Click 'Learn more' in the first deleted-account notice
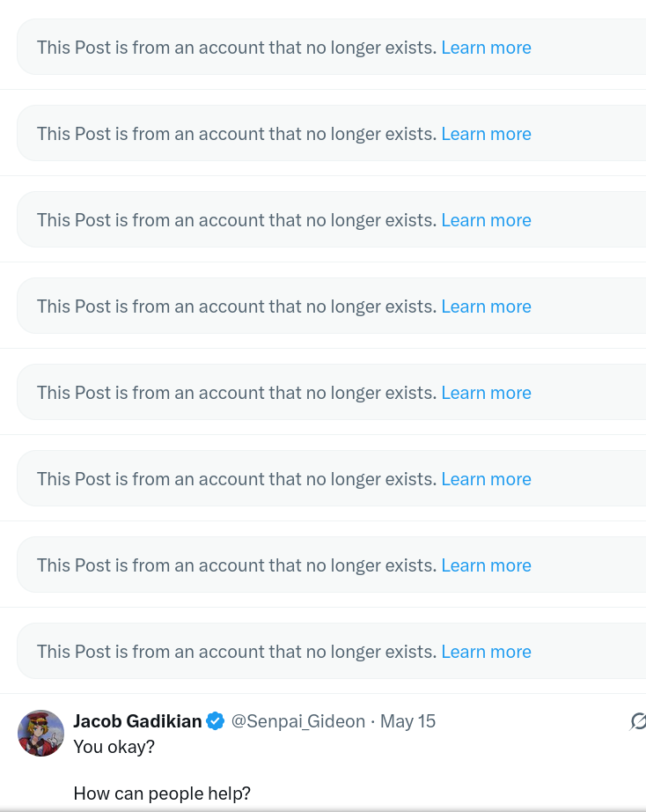Screen dimensions: 646x812 tap(486, 48)
